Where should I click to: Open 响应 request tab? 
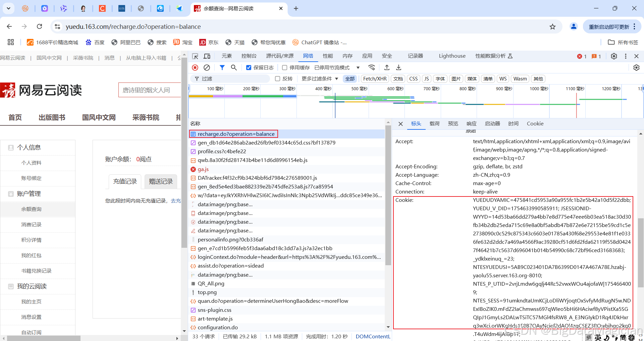[471, 124]
